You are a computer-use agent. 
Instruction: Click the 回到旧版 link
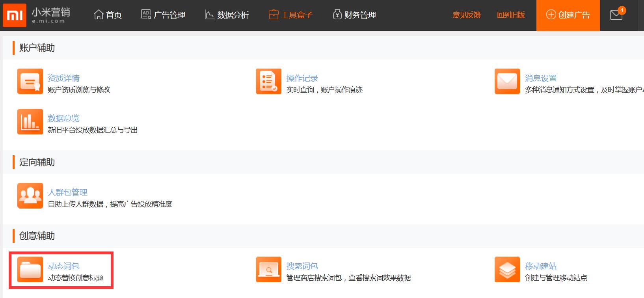(511, 15)
